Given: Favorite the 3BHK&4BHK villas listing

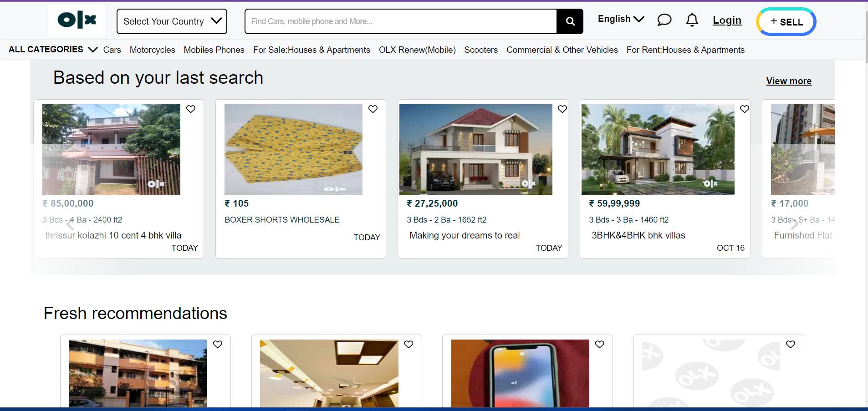Looking at the screenshot, I should [x=745, y=109].
